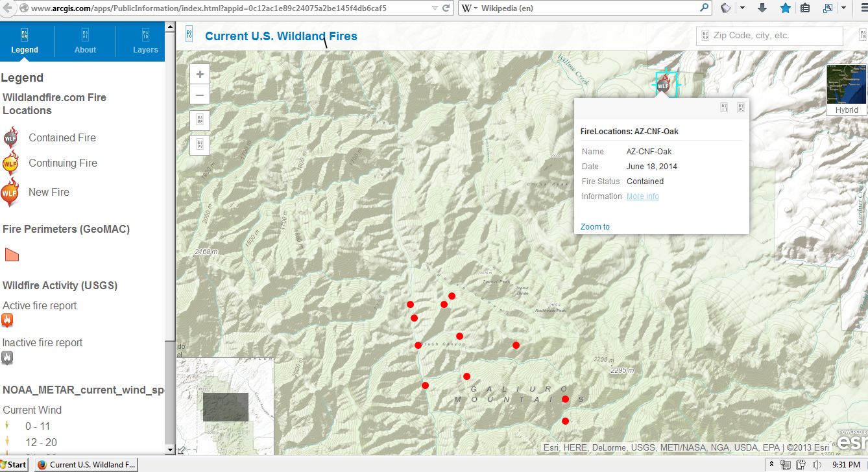Toggle the side panel via title-bar icon

pos(189,34)
